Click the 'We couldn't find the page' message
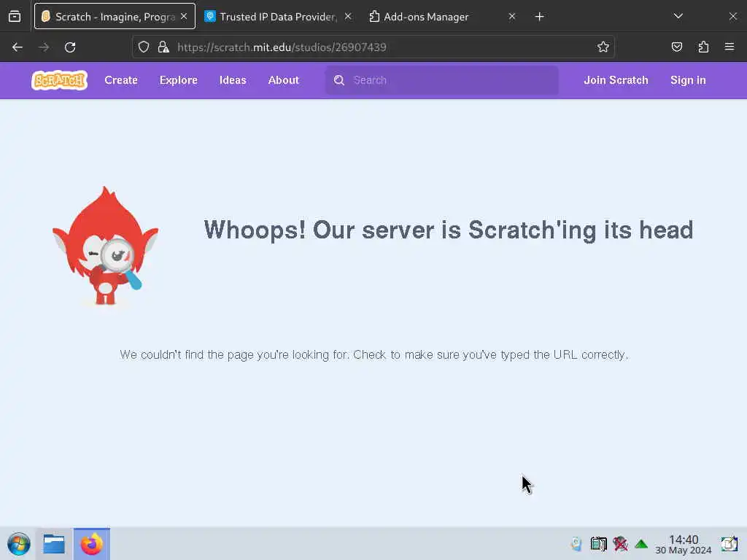The height and width of the screenshot is (560, 747). pyautogui.click(x=374, y=355)
